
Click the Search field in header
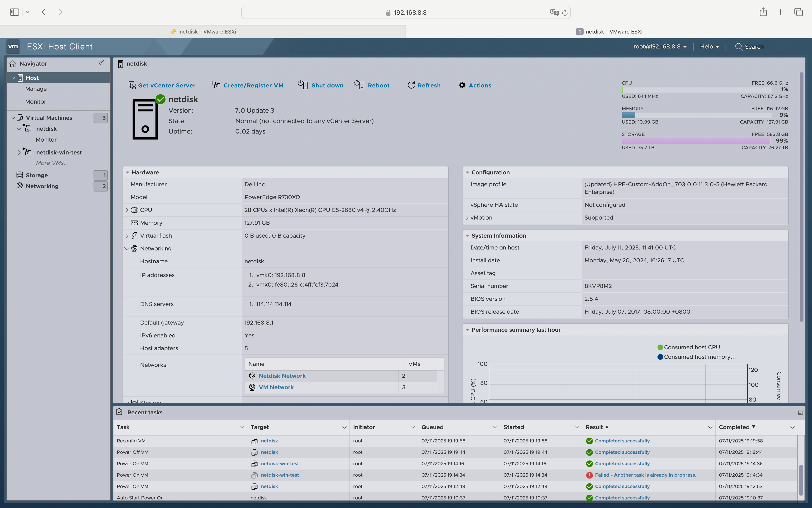754,46
